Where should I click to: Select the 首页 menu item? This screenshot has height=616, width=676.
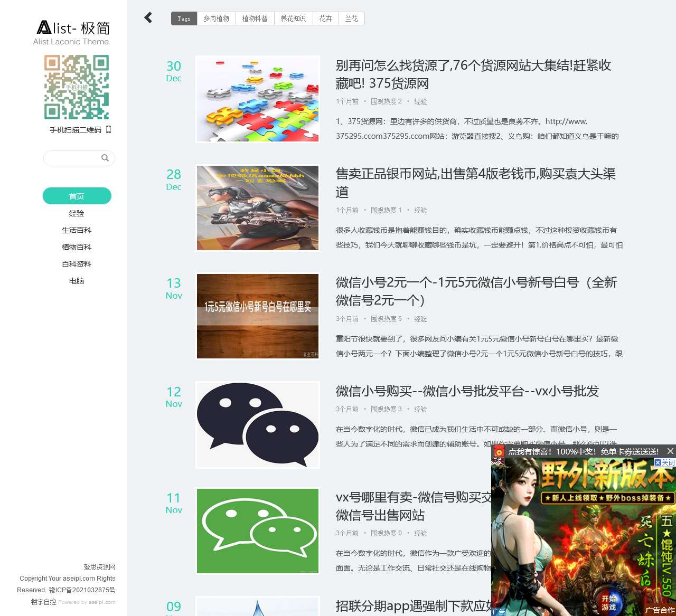pos(77,196)
